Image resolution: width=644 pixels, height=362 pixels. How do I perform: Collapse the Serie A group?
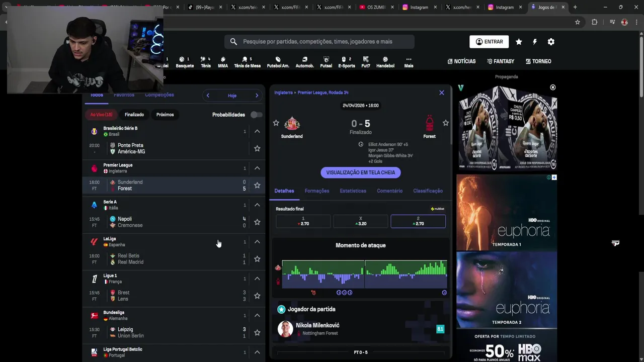click(x=257, y=205)
